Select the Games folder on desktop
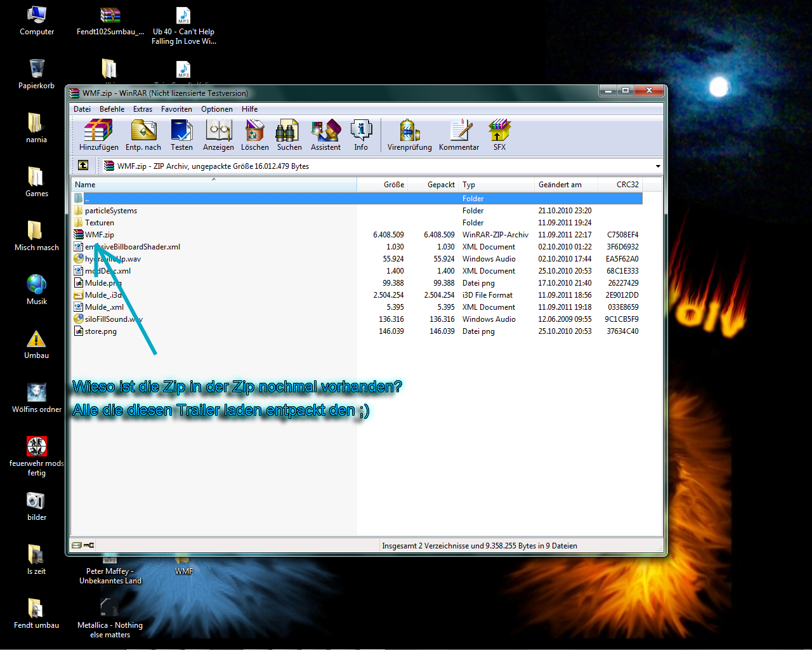Screen dimensions: 812x650 click(x=37, y=182)
